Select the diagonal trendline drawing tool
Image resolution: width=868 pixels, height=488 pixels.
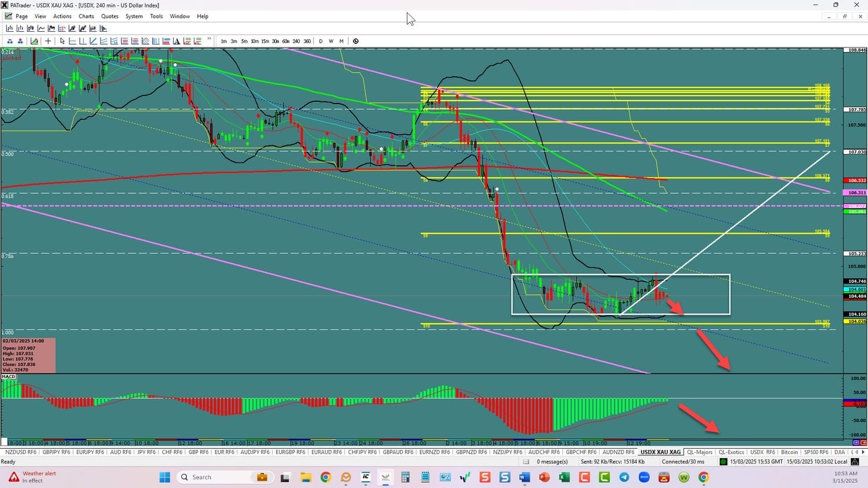coord(93,40)
